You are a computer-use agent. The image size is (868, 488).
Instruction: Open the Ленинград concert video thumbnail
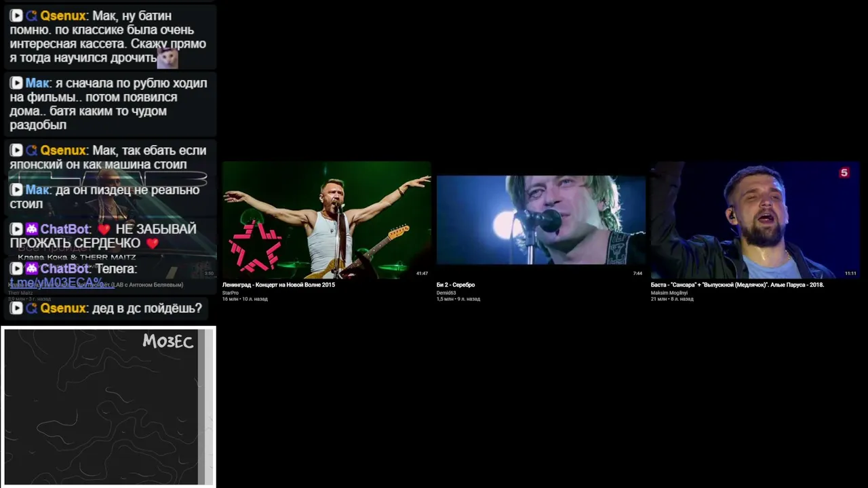click(327, 220)
